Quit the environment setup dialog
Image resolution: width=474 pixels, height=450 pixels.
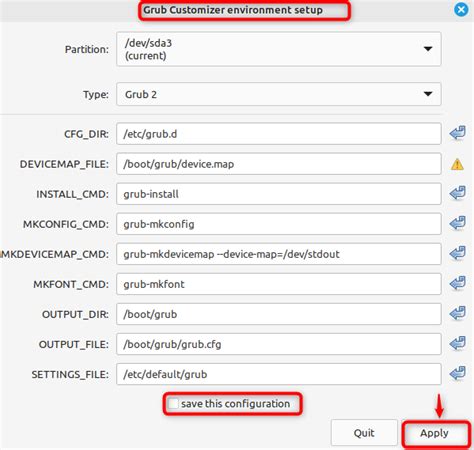[x=364, y=433]
